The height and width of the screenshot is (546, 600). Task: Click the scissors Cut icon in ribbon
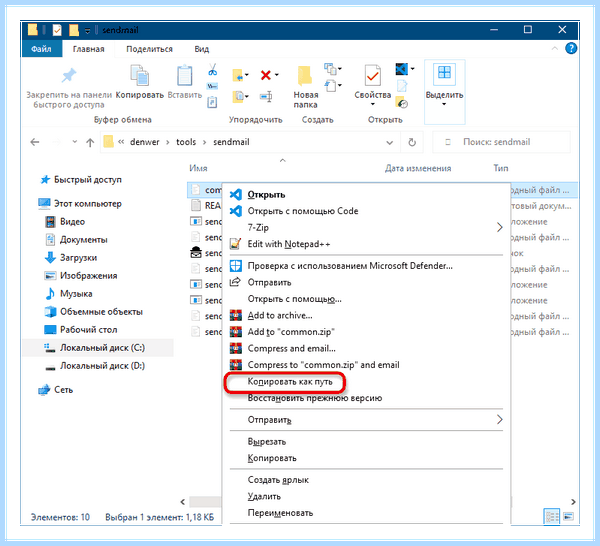coord(212,70)
